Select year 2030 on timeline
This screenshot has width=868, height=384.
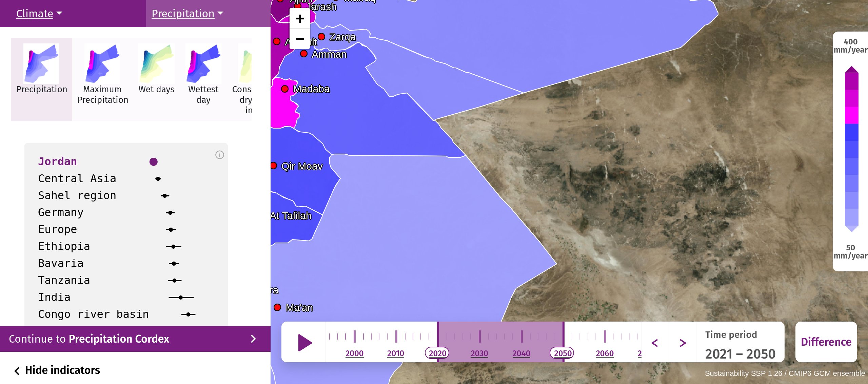coord(479,353)
